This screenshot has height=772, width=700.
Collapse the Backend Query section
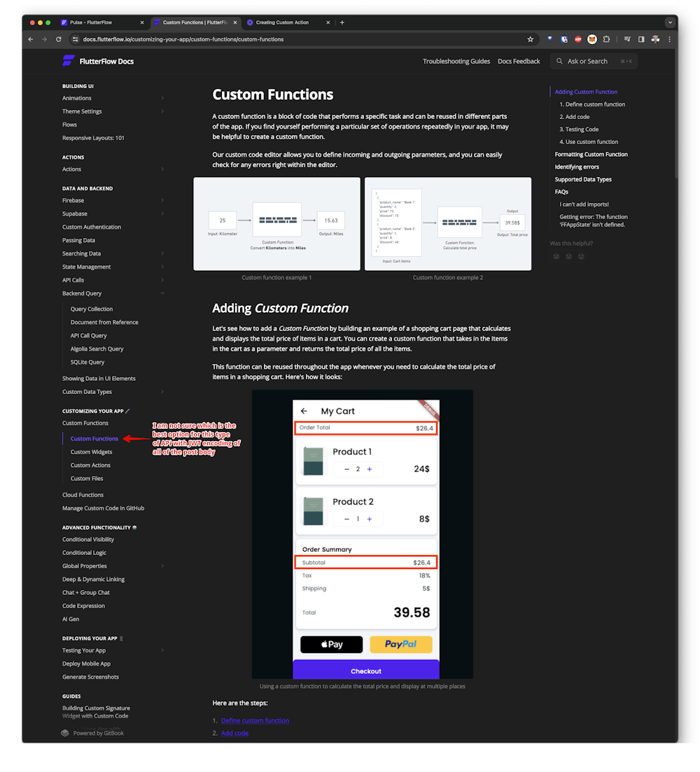coord(162,293)
